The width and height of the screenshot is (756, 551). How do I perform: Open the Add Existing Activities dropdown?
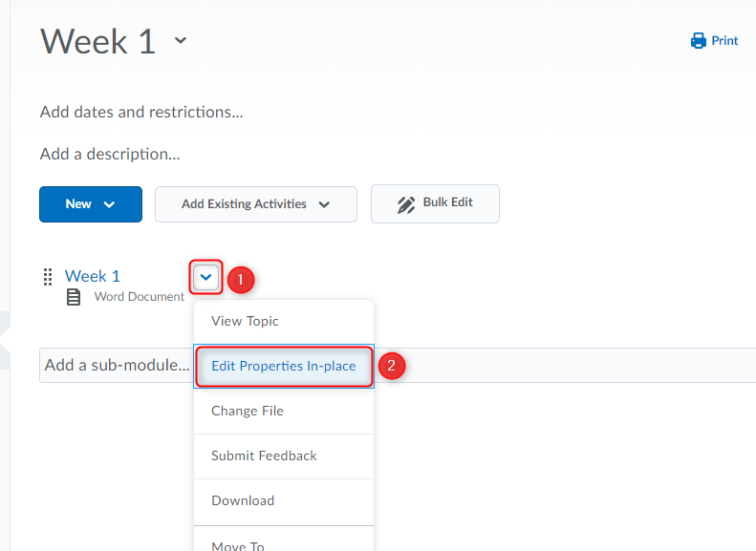[x=255, y=204]
